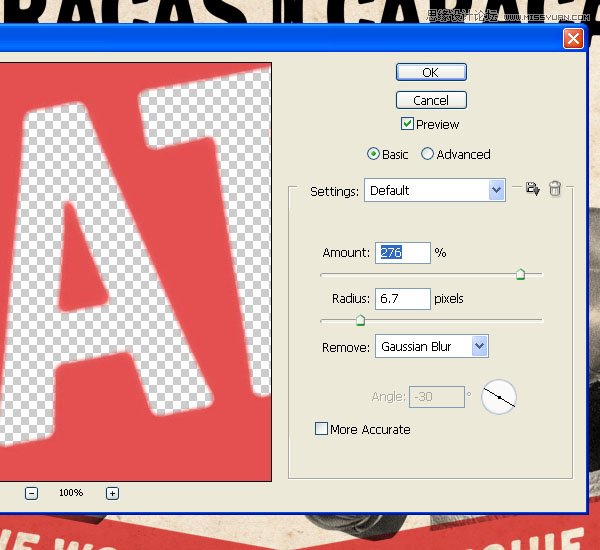The image size is (600, 550).
Task: Toggle the Preview checkbox
Action: tap(407, 124)
